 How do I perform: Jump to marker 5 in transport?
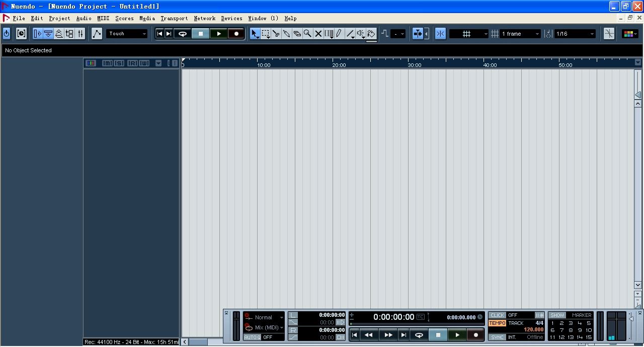point(588,323)
